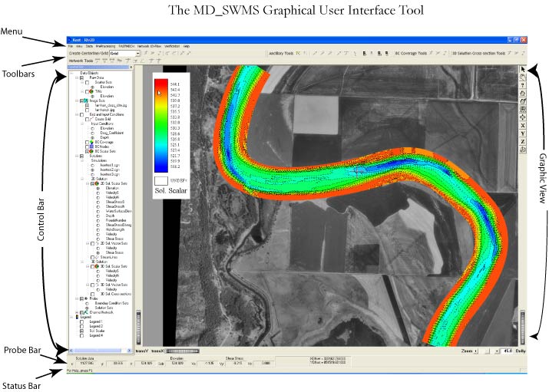549x392 pixels.
Task: Collapse the Image Sets tree node
Action: point(75,100)
